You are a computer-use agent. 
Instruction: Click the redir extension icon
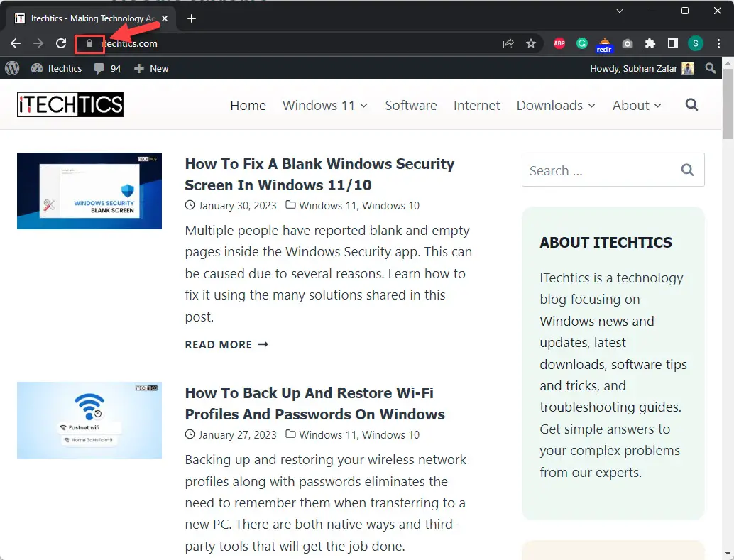604,45
